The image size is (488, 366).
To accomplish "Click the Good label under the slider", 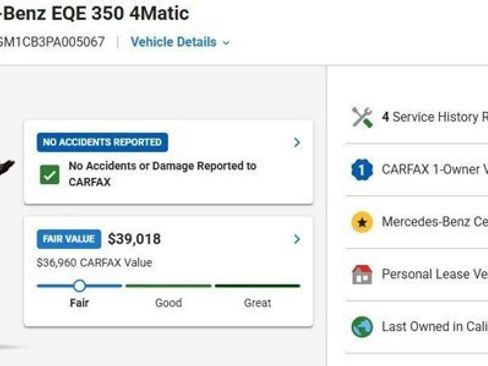I will tap(169, 303).
